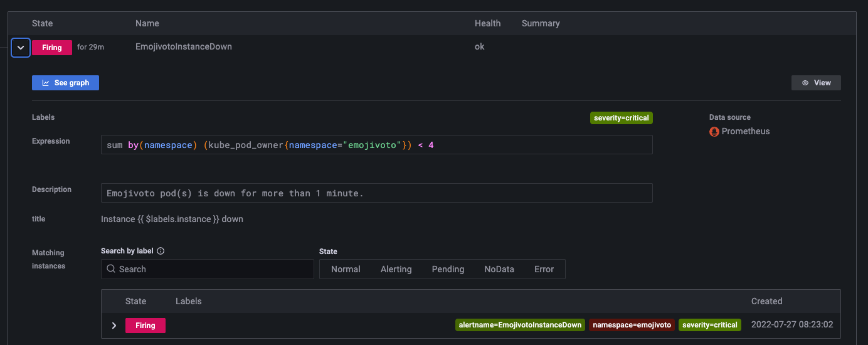The height and width of the screenshot is (345, 868).
Task: Click the PromQL expression field
Action: [x=377, y=145]
